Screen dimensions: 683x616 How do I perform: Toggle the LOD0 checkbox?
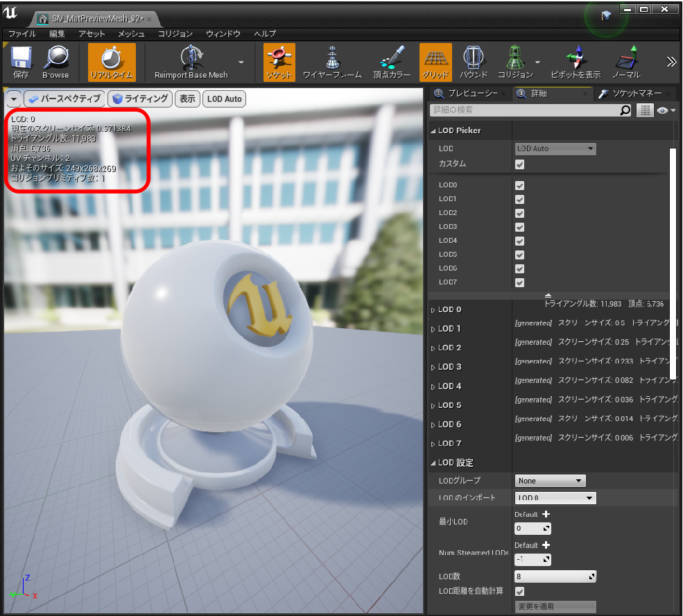coord(519,185)
